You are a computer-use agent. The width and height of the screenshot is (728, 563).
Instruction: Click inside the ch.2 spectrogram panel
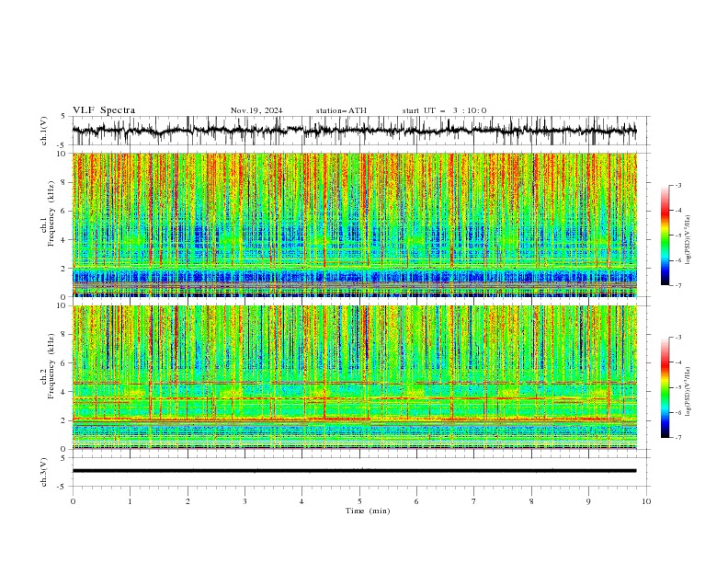[355, 377]
